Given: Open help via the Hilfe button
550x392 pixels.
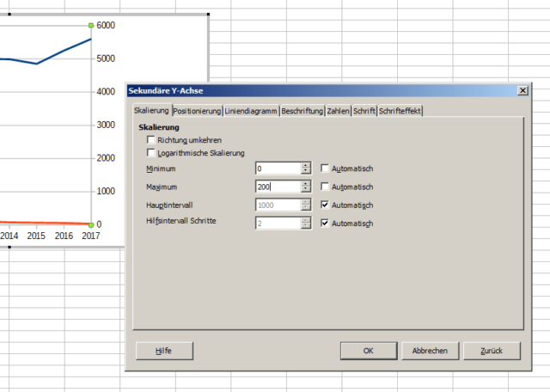Looking at the screenshot, I should tap(164, 351).
